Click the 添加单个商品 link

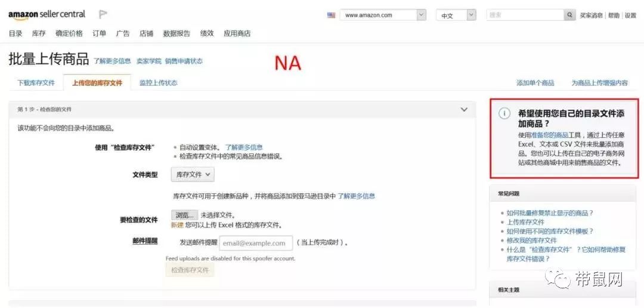535,82
